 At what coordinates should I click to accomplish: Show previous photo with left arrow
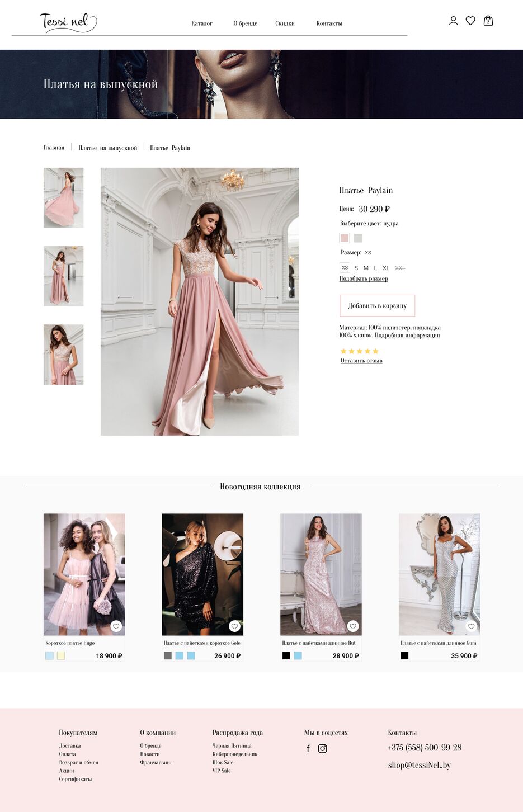(x=125, y=298)
